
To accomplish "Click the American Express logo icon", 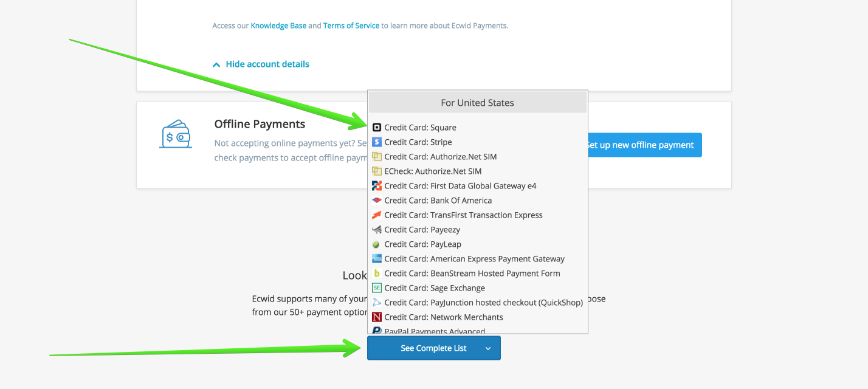I will point(377,259).
